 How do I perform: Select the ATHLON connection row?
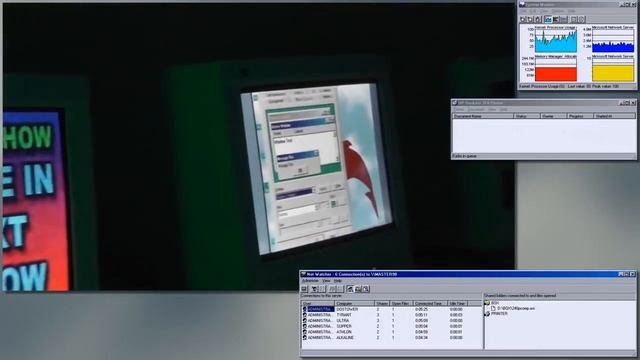click(x=392, y=332)
